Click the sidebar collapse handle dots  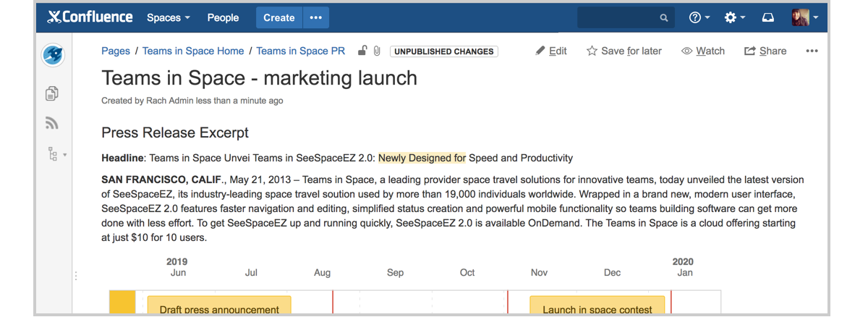click(76, 276)
